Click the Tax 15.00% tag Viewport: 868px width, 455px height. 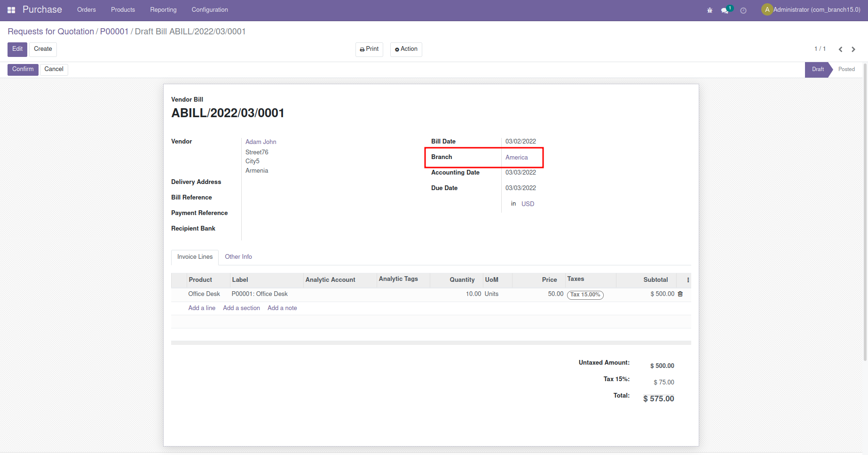[585, 295]
